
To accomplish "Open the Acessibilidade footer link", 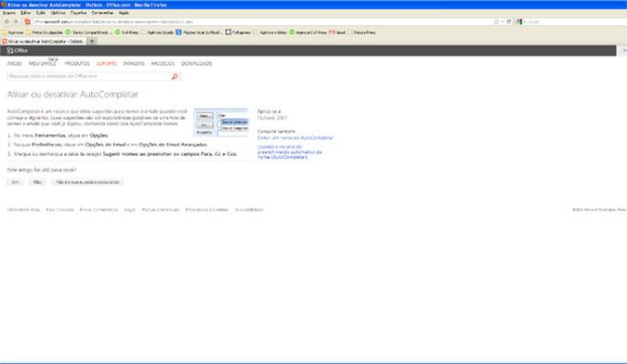I will click(x=249, y=210).
